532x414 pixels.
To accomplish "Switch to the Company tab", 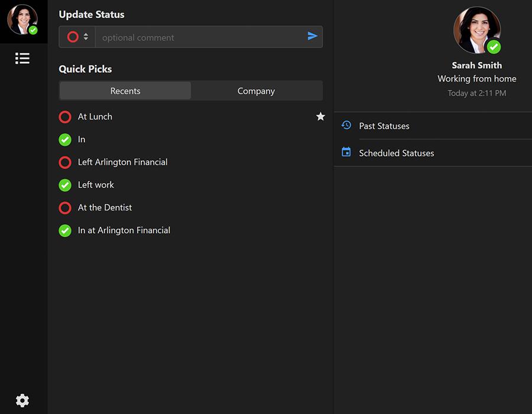I will pyautogui.click(x=256, y=91).
